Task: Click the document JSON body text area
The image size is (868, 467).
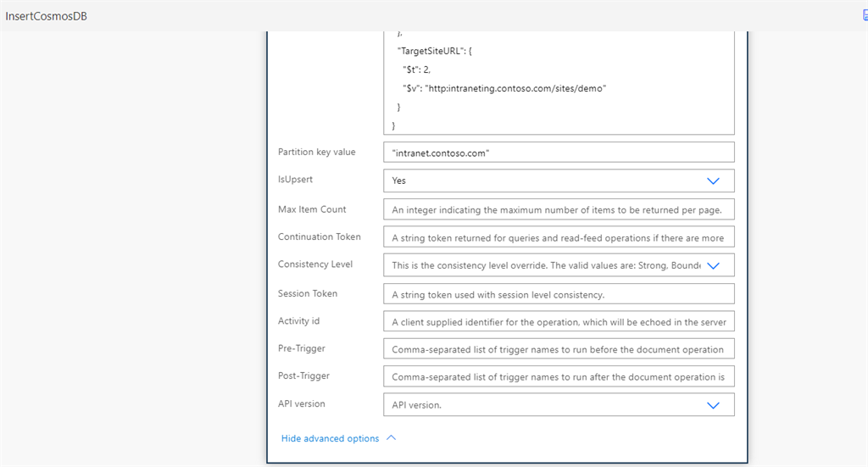Action: 559,82
